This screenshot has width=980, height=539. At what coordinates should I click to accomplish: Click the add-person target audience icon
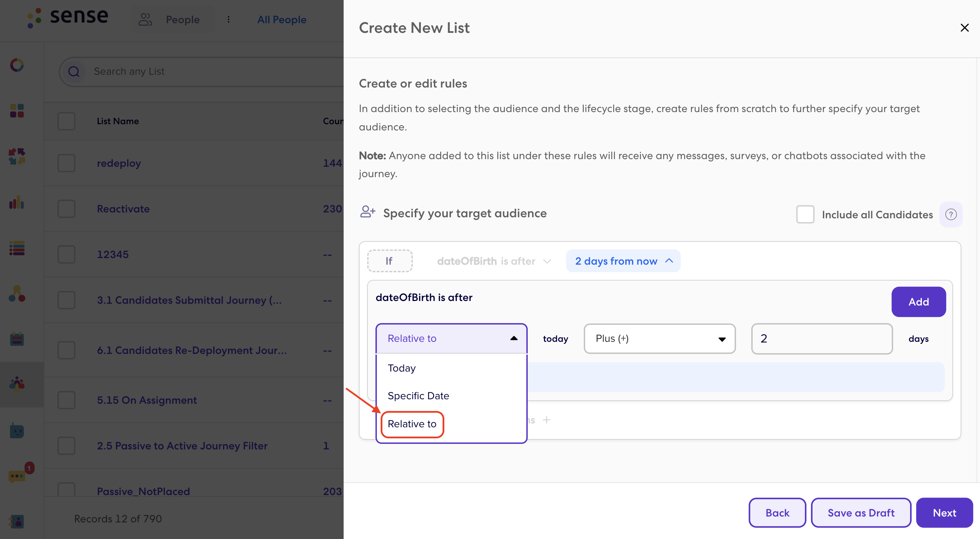tap(367, 212)
